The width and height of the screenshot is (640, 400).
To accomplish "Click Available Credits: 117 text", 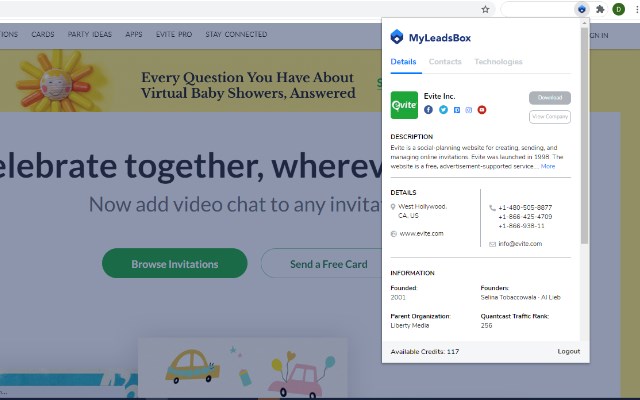I will click(424, 351).
